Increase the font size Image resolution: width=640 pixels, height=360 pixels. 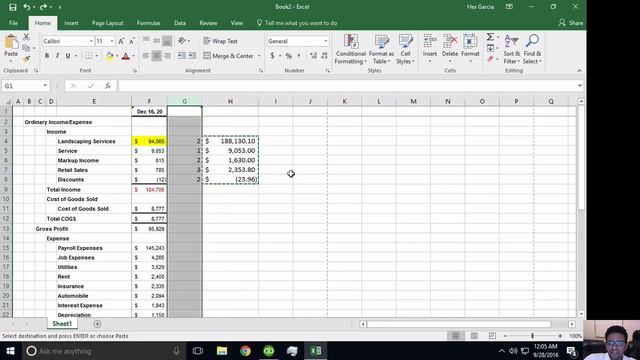point(121,41)
